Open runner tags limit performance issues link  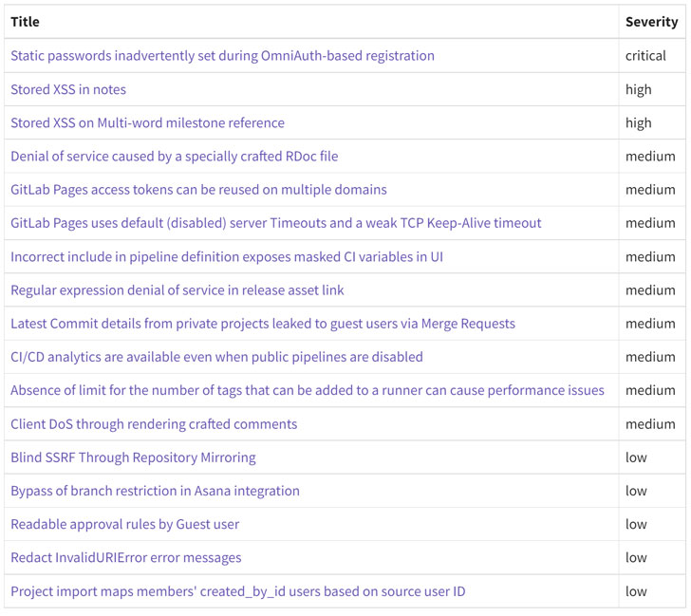(307, 390)
